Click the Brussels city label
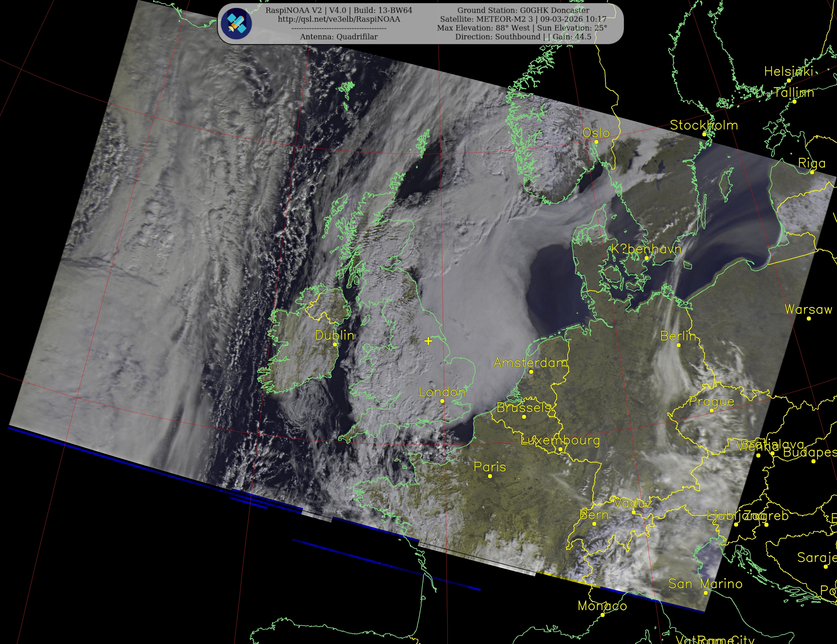The height and width of the screenshot is (644, 837). tap(523, 407)
